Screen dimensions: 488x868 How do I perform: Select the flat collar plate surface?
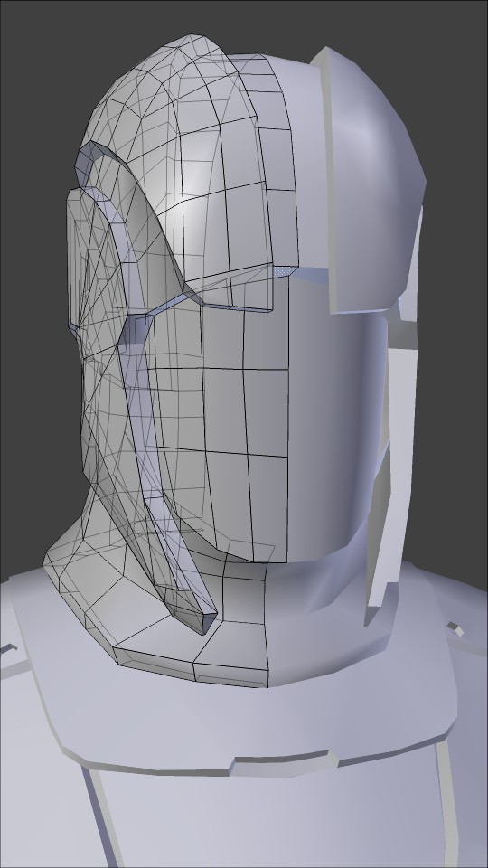click(249, 720)
